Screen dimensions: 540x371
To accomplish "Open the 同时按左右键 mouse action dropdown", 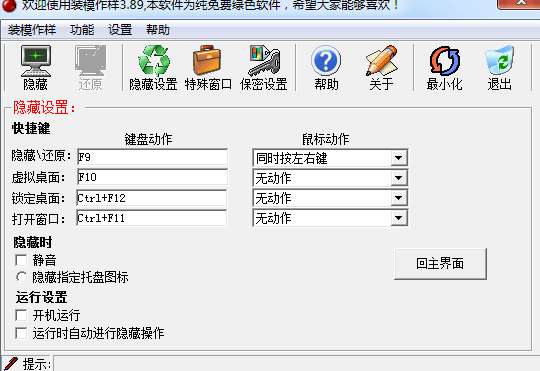I will coord(398,158).
